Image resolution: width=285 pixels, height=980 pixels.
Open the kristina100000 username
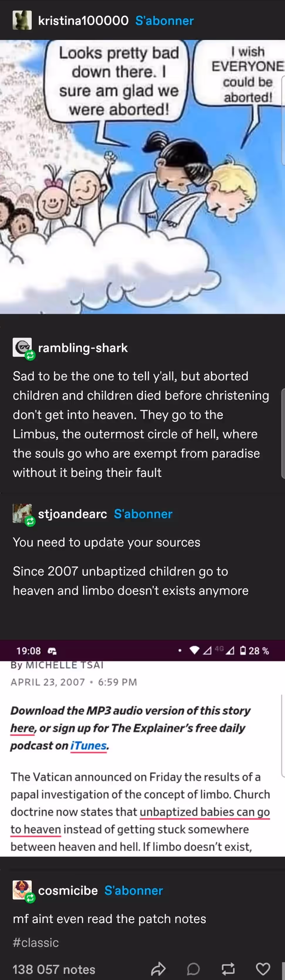point(83,21)
